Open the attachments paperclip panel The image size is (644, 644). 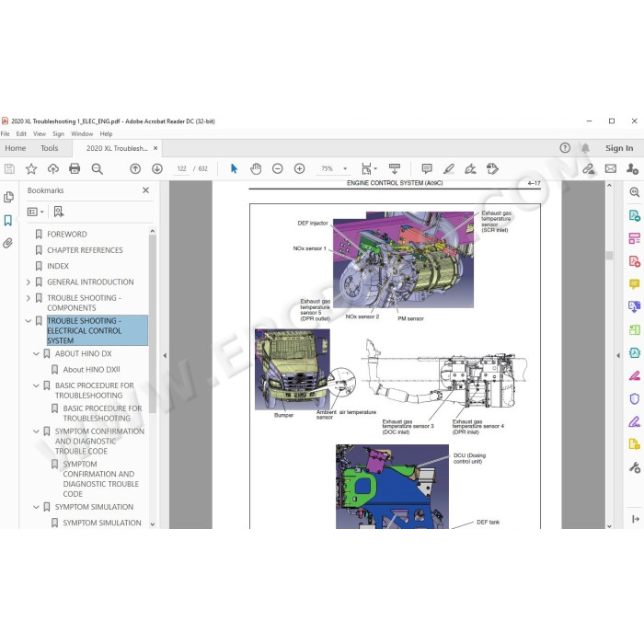pos(7,243)
